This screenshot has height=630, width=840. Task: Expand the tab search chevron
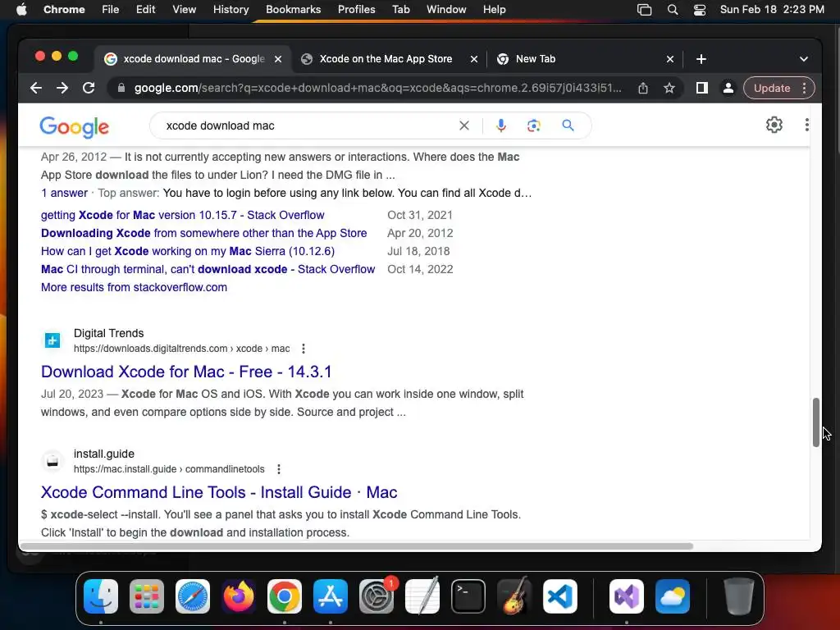coord(804,59)
